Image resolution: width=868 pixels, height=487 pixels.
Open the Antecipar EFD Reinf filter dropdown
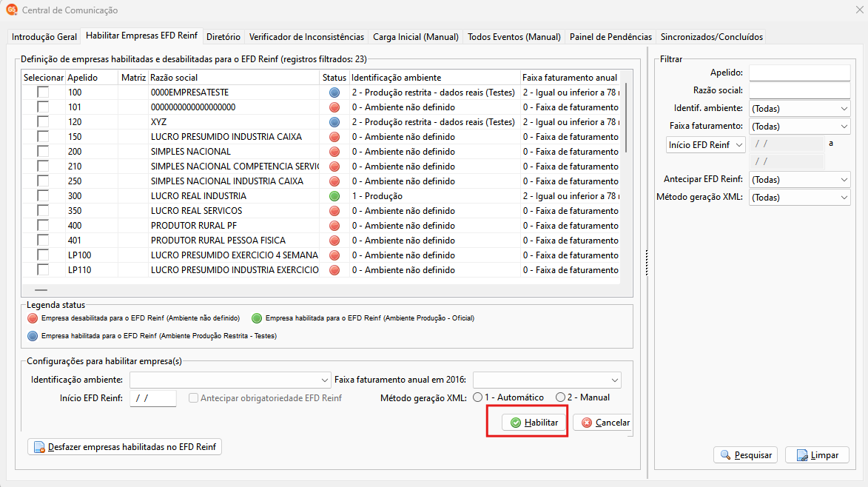(x=799, y=179)
